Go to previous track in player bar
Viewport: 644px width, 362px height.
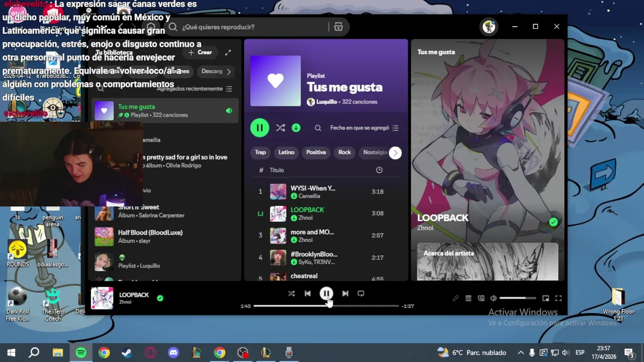(307, 294)
